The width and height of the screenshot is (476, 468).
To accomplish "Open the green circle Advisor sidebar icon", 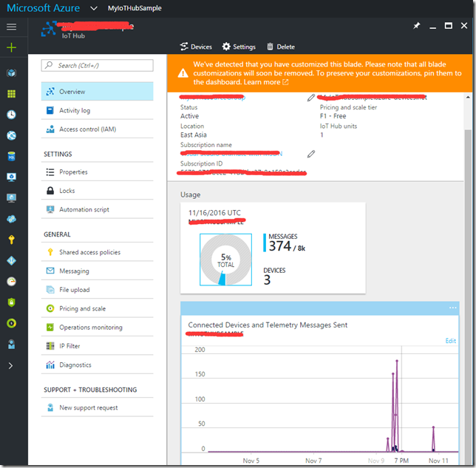I will [12, 323].
